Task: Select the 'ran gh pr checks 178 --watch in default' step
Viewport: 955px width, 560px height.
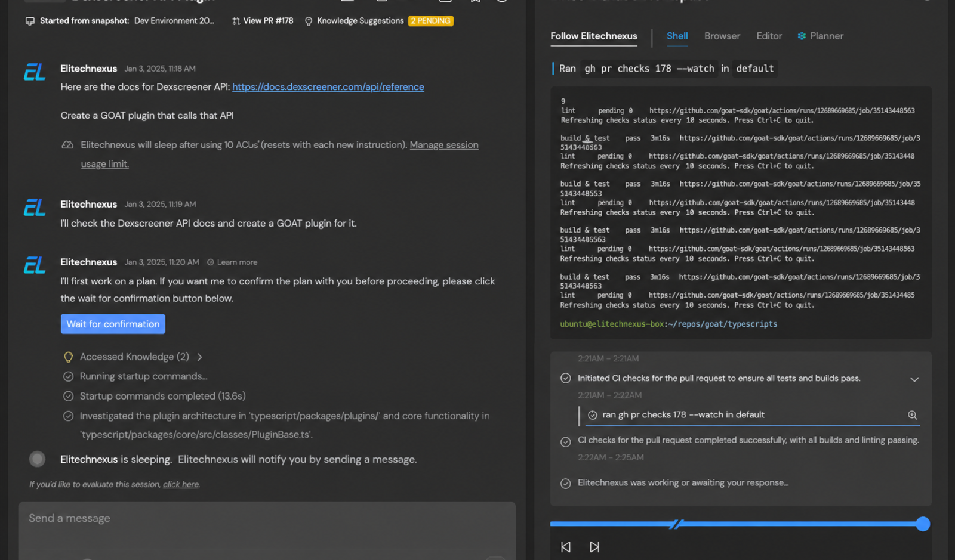Action: click(752, 415)
